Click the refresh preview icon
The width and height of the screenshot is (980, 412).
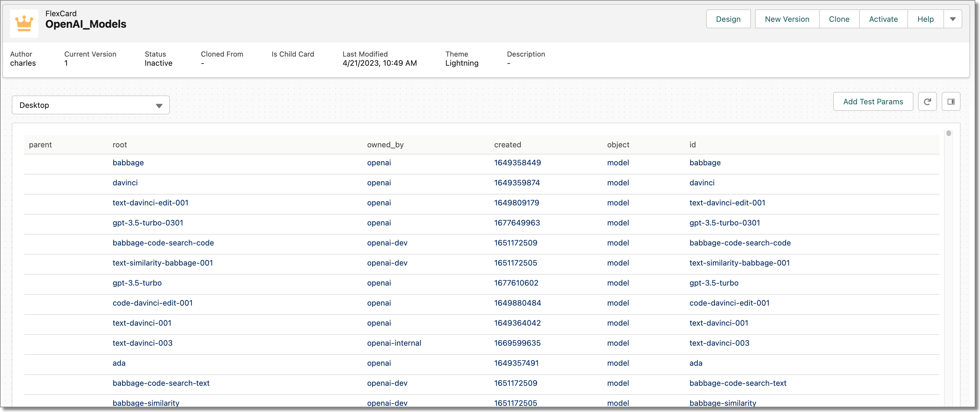[x=927, y=102]
